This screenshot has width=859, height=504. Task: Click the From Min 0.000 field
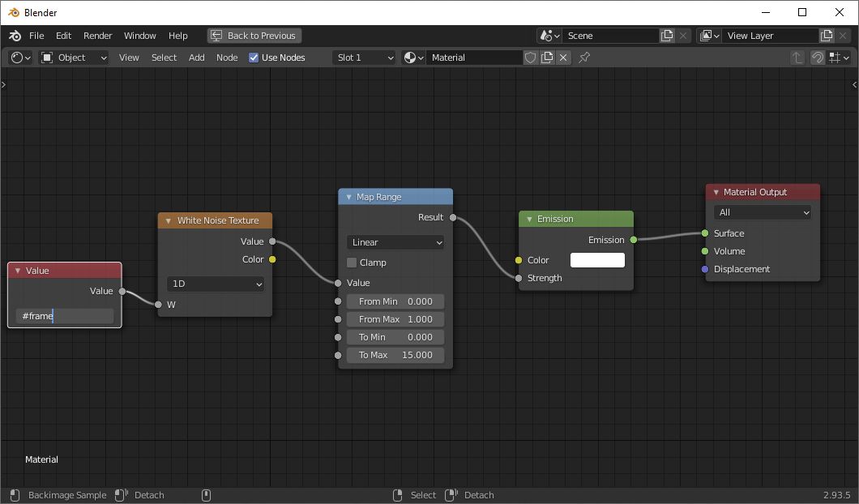pyautogui.click(x=395, y=302)
